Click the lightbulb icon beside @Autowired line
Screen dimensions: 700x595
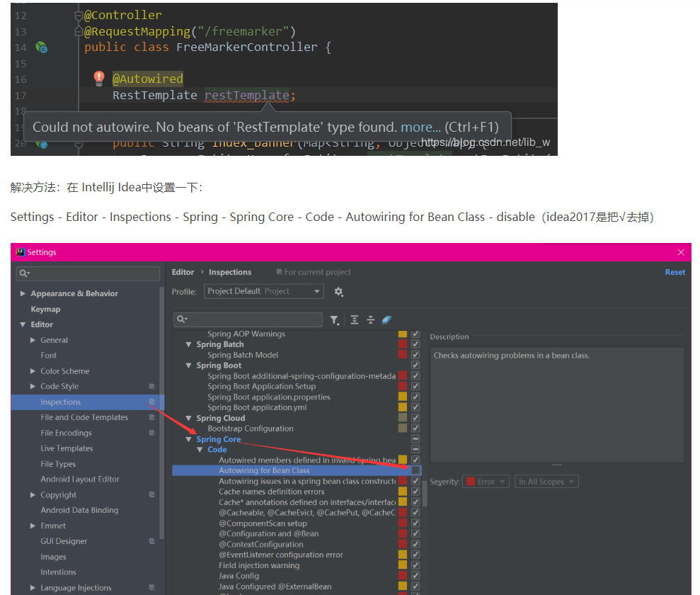tap(99, 79)
